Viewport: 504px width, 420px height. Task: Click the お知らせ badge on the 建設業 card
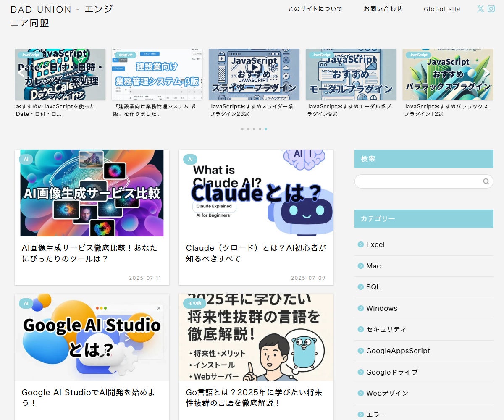pos(126,55)
